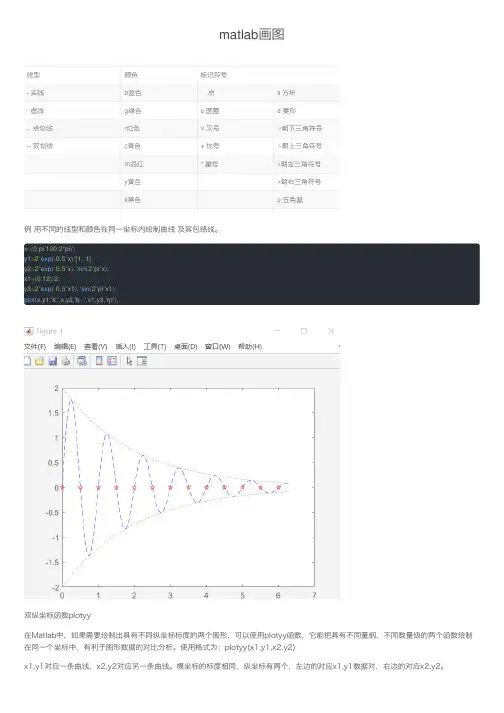Image resolution: width=504 pixels, height=713 pixels.
Task: Open the 编辑(E) menu
Action: click(x=65, y=346)
